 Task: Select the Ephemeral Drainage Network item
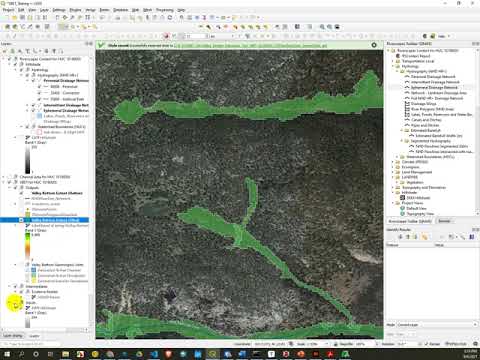434,87
